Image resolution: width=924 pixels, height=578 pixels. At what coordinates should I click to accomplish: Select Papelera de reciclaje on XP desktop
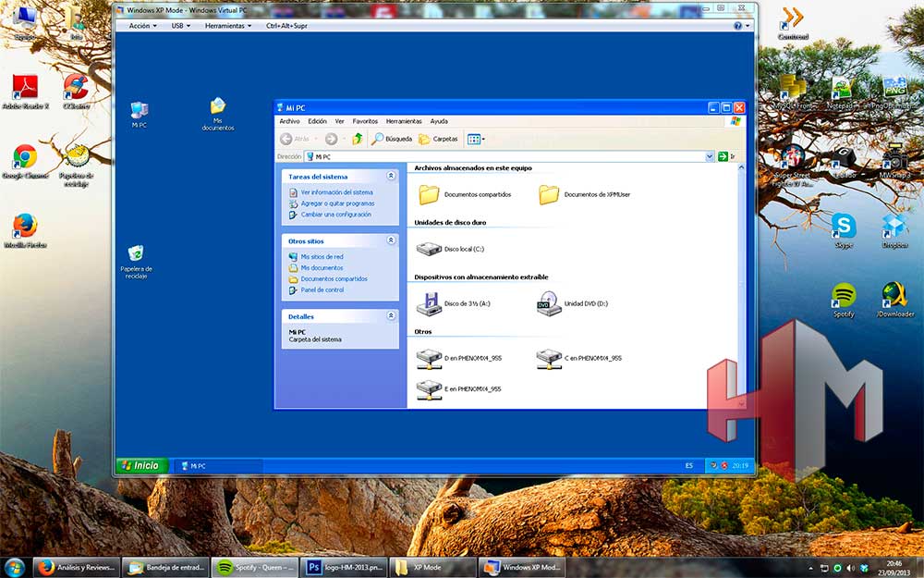(136, 262)
